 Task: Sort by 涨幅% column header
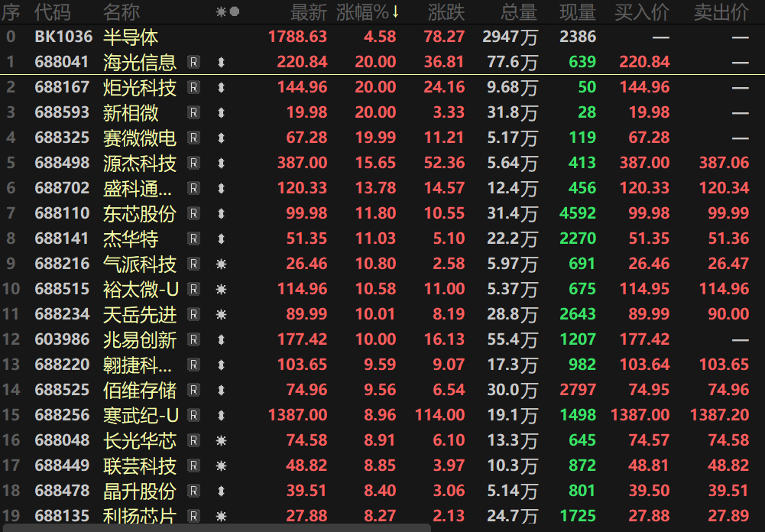click(x=368, y=12)
